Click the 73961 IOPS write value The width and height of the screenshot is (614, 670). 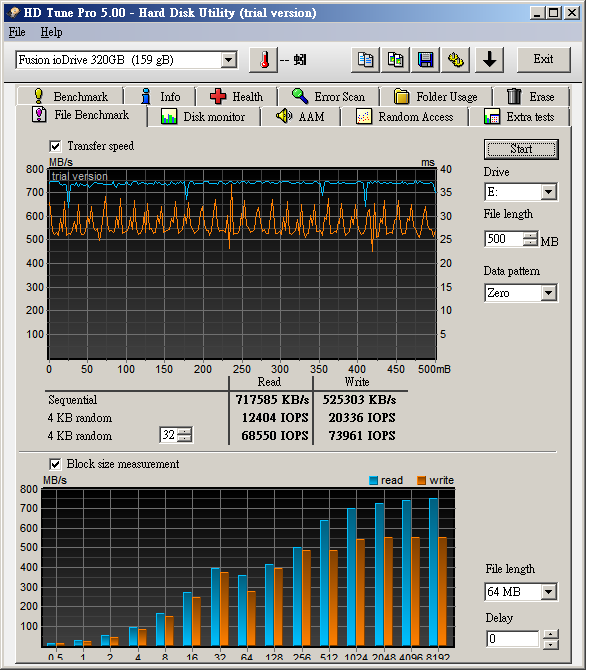point(362,435)
